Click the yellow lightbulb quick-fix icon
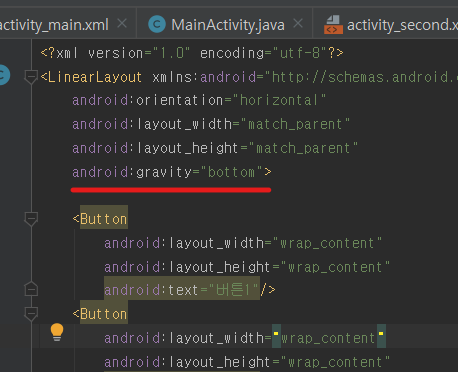Viewport: 458px width, 372px height. (x=57, y=332)
